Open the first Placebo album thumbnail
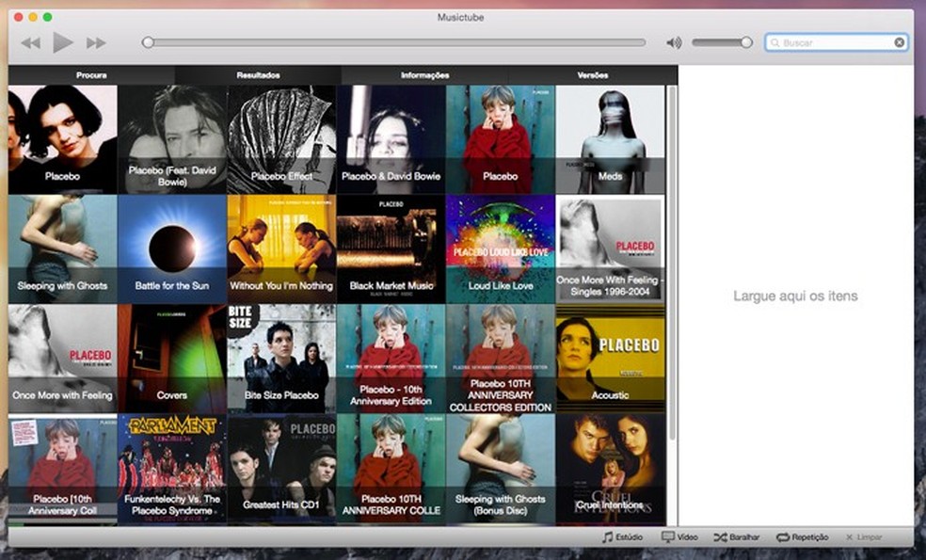This screenshot has width=926, height=560. [63, 139]
